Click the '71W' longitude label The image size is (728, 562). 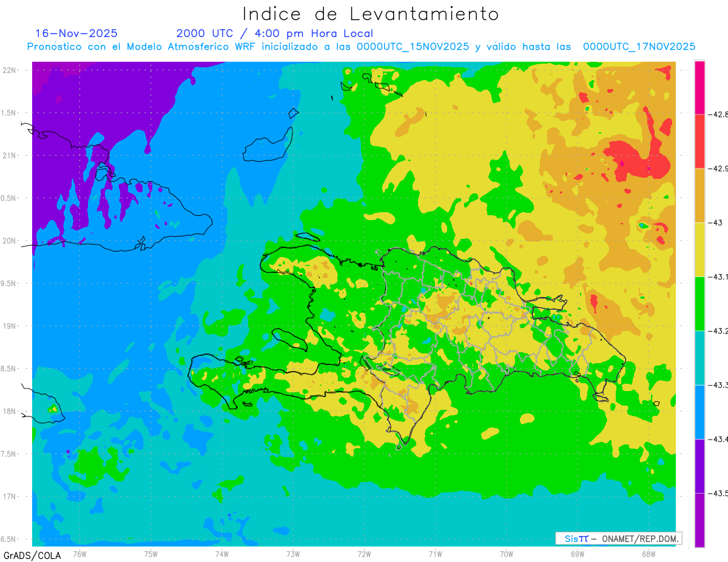pyautogui.click(x=435, y=554)
